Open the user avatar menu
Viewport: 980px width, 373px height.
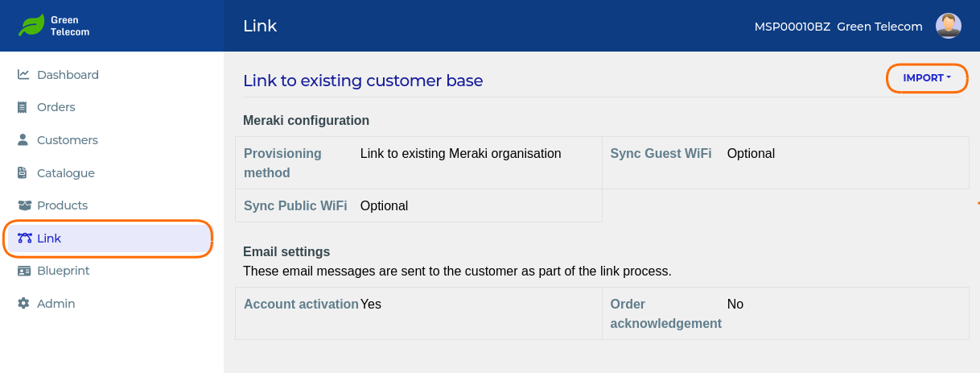[x=949, y=26]
